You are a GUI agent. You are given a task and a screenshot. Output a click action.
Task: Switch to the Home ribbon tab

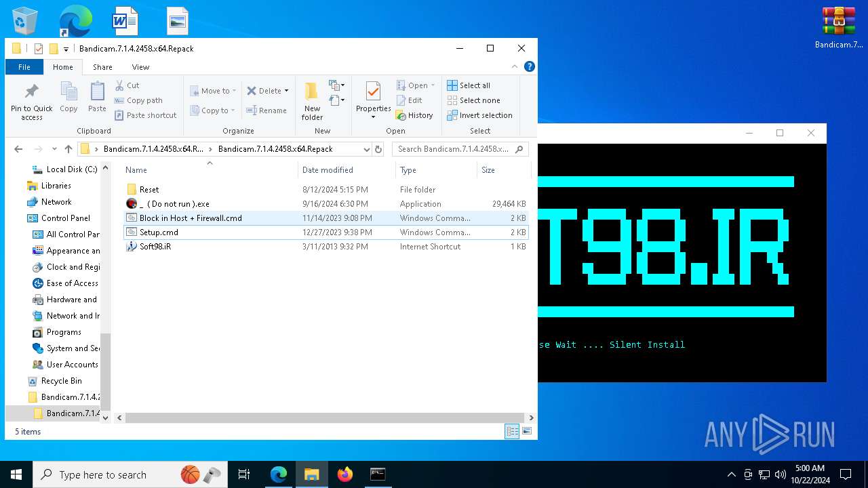tap(63, 67)
